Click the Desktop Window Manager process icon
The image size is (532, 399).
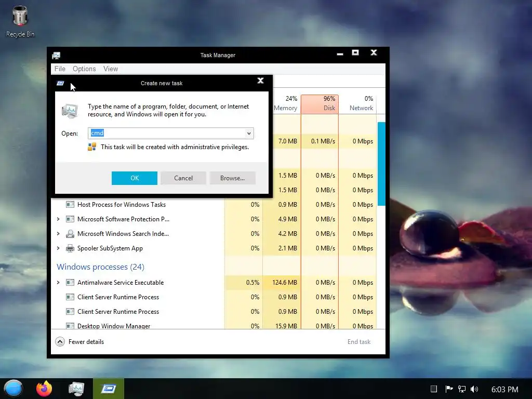coord(70,326)
